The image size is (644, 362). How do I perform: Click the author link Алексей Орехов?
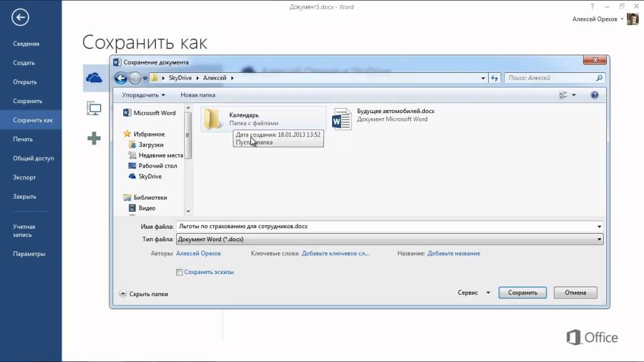coord(198,254)
